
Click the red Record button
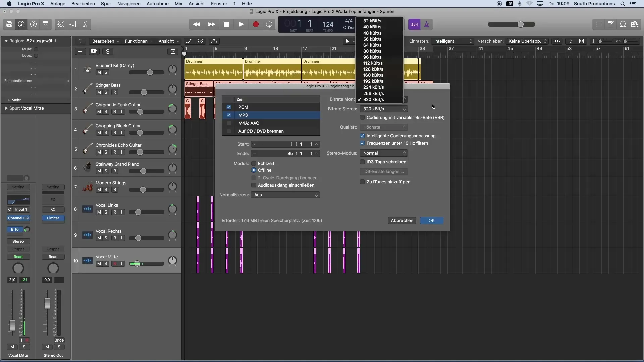pos(256,24)
